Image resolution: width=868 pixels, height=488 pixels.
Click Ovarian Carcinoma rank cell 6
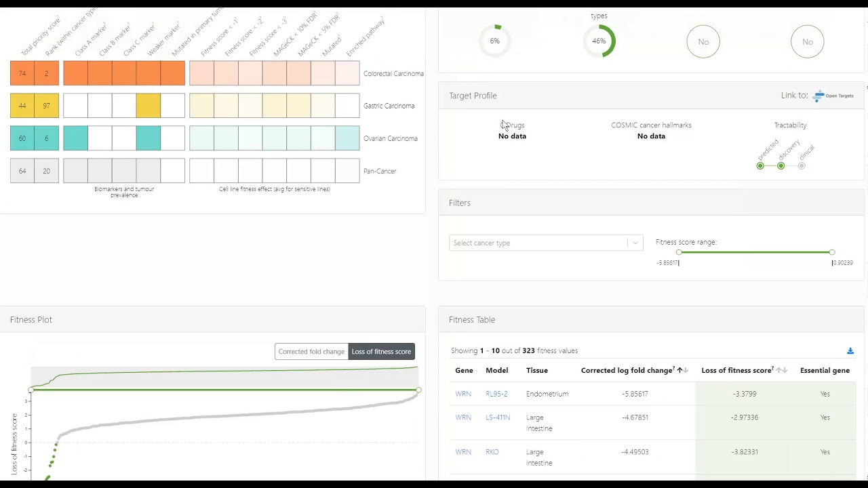pos(47,138)
